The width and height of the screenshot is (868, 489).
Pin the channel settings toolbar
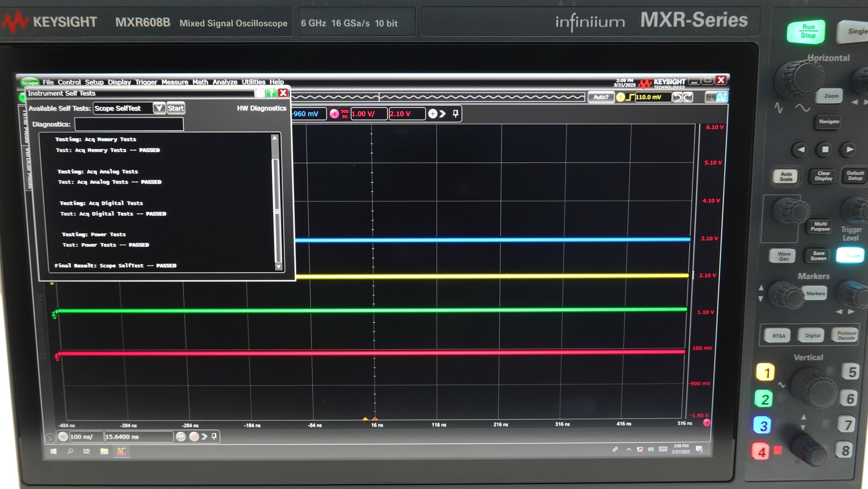456,114
